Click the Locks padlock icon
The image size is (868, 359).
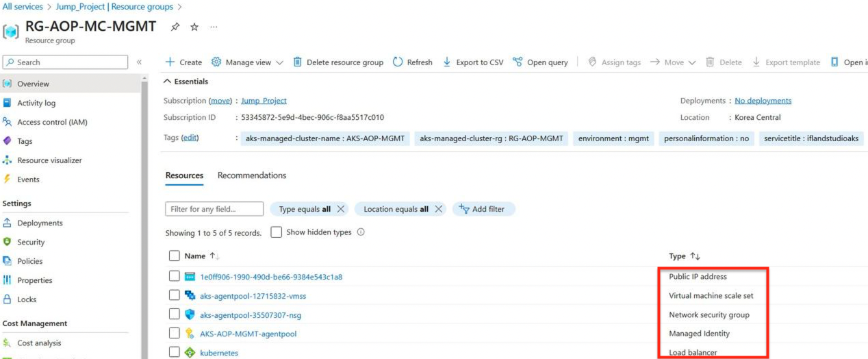pyautogui.click(x=8, y=299)
